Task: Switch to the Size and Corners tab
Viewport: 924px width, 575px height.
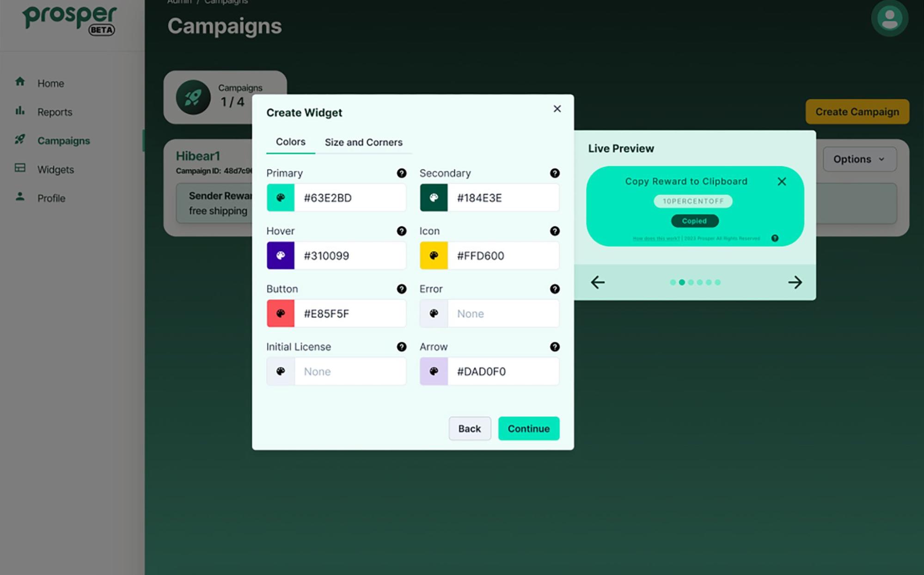Action: point(363,142)
